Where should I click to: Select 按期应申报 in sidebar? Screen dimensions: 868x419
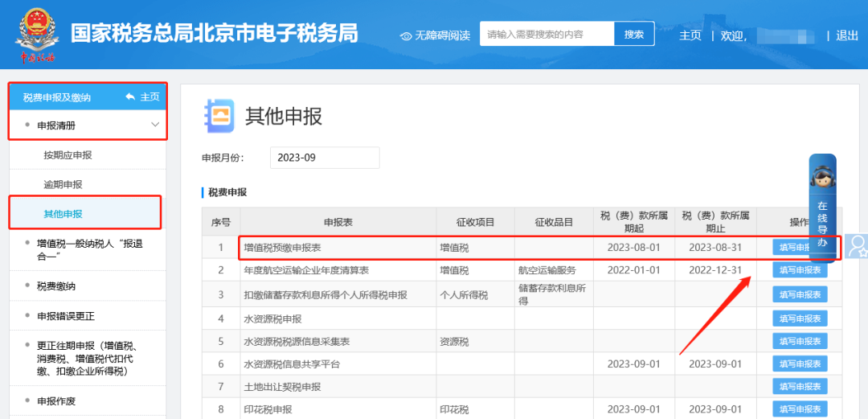pyautogui.click(x=68, y=154)
